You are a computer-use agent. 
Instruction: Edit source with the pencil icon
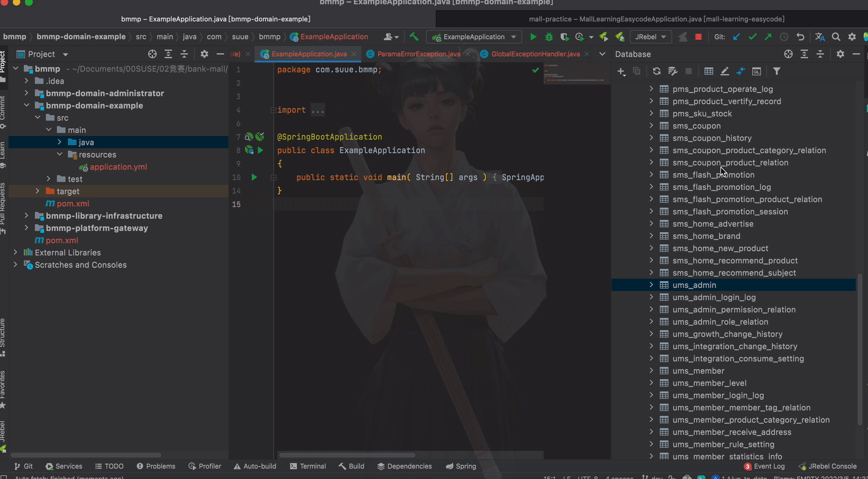coord(725,72)
